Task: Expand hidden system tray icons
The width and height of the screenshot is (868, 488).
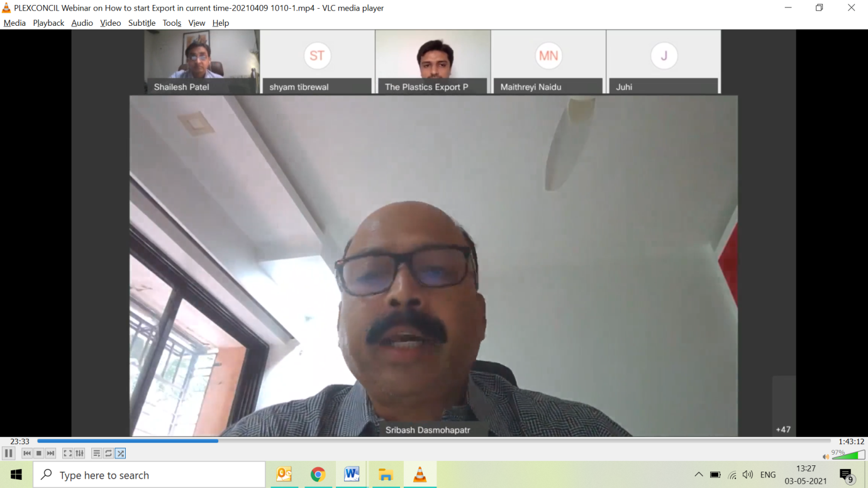Action: coord(698,475)
